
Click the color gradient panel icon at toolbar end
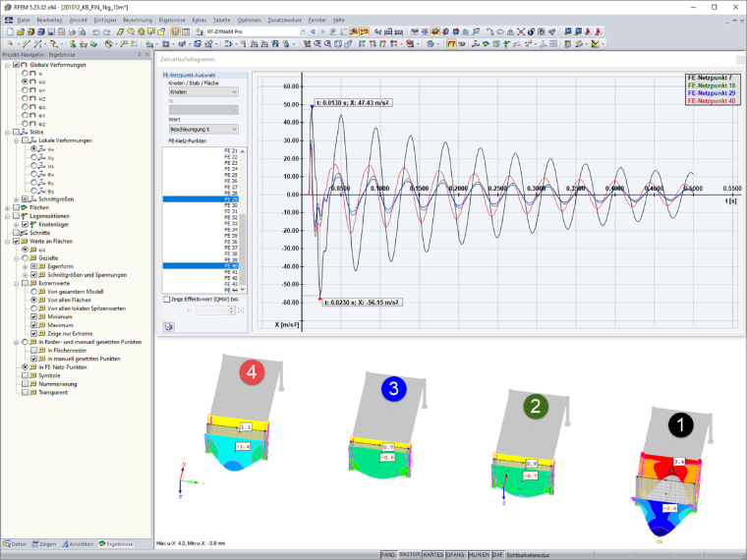point(596,44)
